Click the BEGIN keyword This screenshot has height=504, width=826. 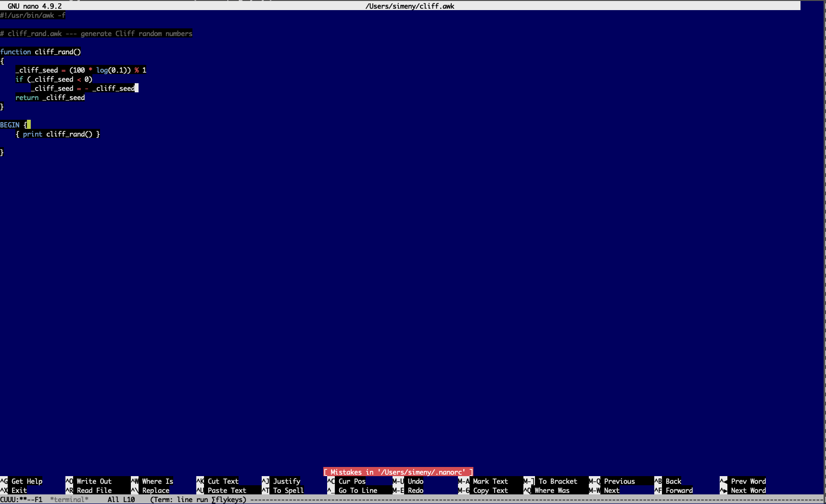10,125
